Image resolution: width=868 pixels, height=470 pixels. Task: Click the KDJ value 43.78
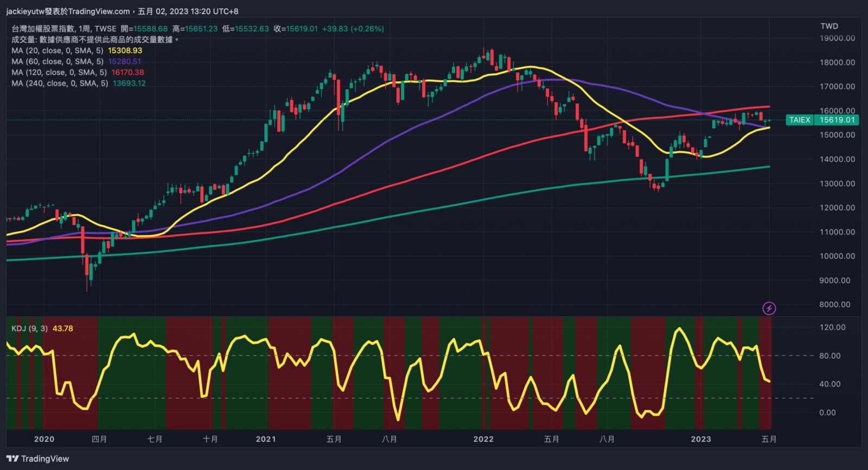point(62,328)
